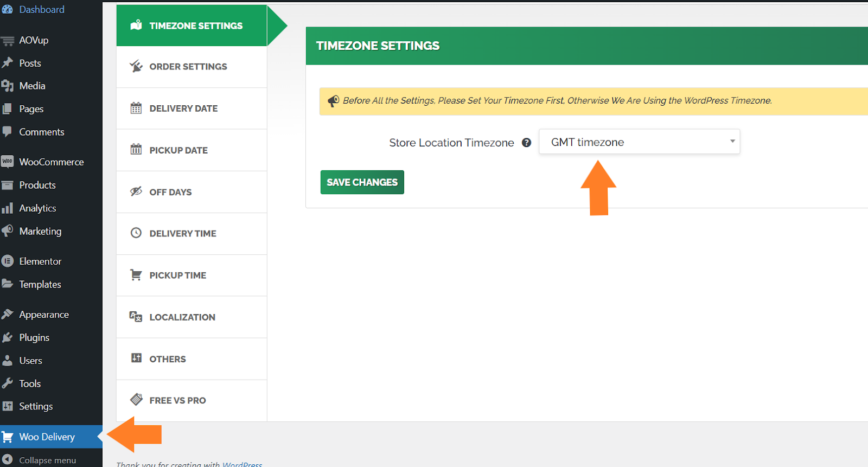
Task: Follow the WordPress footer link
Action: (242, 464)
